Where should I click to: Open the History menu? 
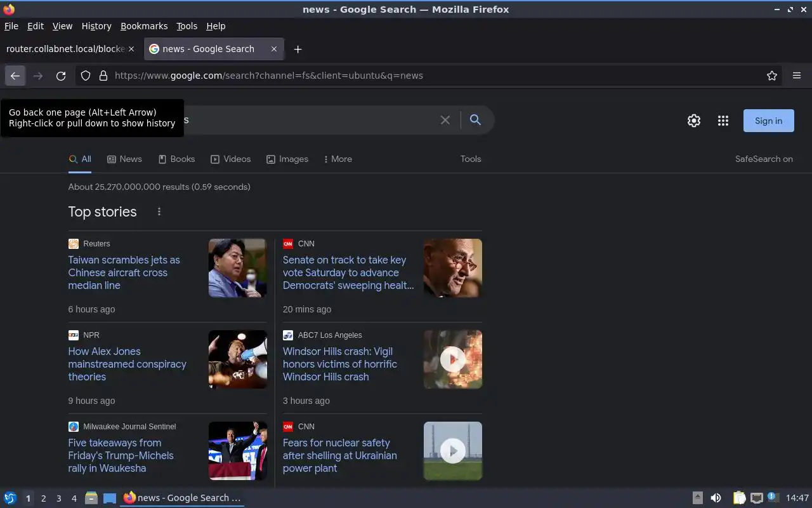tap(96, 26)
